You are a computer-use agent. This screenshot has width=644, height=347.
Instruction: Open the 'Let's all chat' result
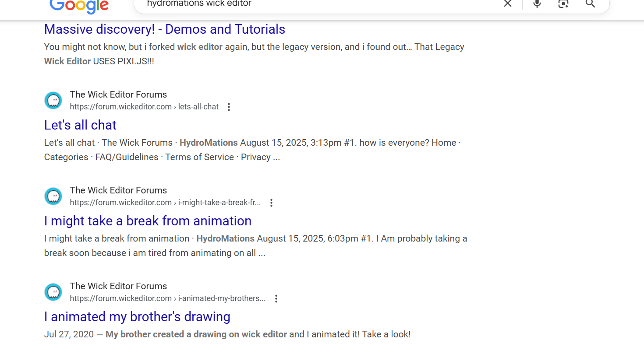click(80, 125)
